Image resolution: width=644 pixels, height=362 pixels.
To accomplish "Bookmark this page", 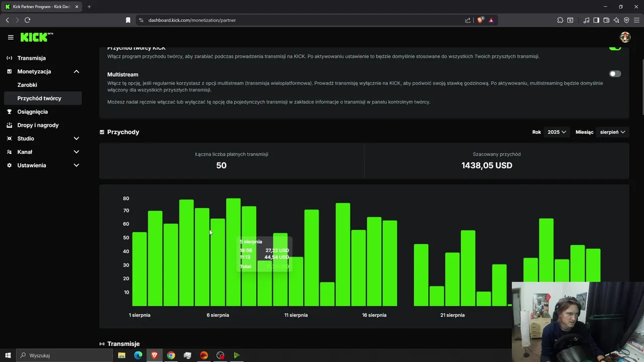I will click(128, 20).
